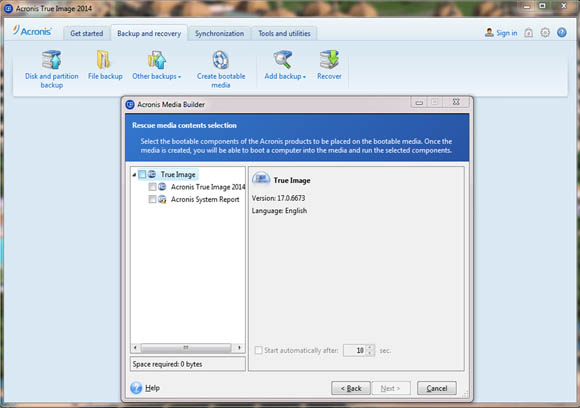Open the Tools and utilities tab
The height and width of the screenshot is (408, 580).
[284, 33]
